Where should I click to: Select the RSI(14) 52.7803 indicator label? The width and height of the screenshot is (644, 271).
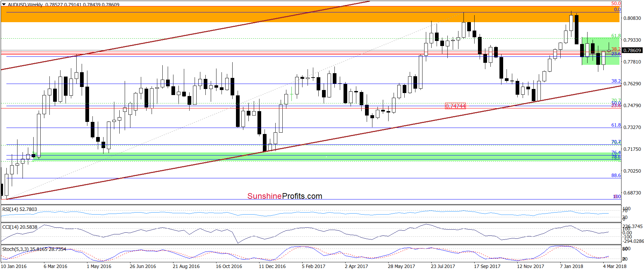click(19, 209)
